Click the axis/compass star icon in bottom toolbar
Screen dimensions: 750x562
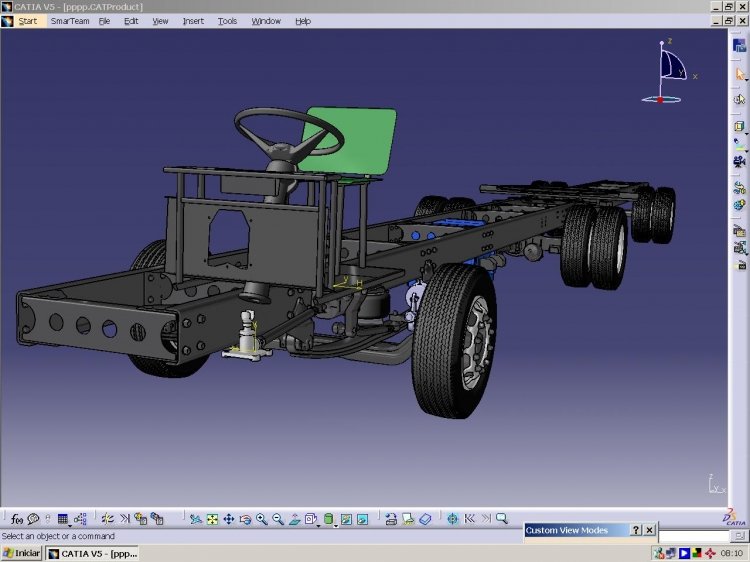pyautogui.click(x=108, y=519)
